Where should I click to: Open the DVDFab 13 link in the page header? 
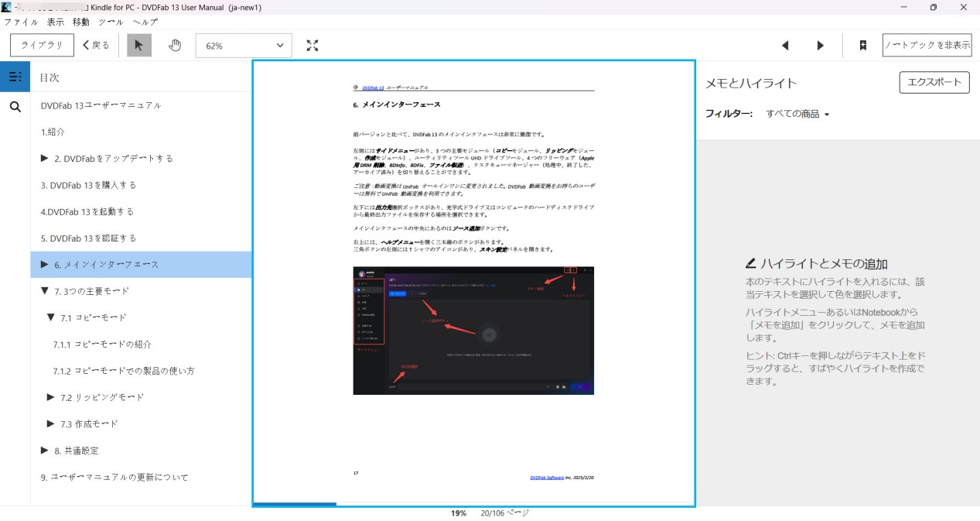tap(373, 87)
